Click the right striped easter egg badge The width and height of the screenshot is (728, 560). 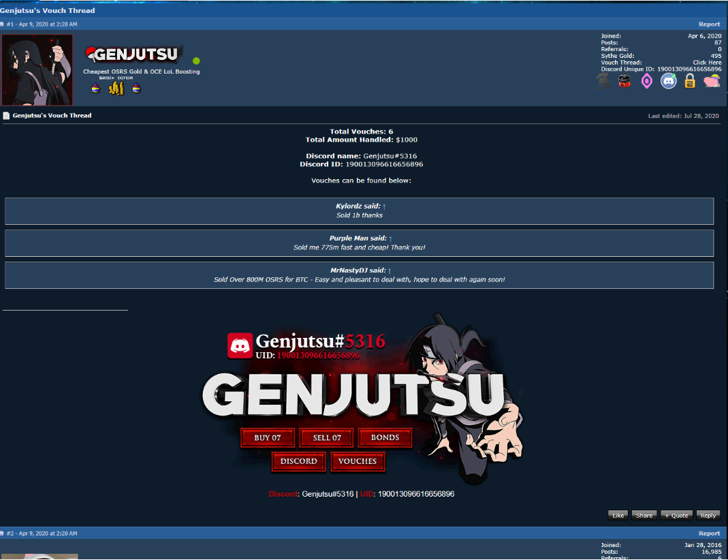(136, 89)
